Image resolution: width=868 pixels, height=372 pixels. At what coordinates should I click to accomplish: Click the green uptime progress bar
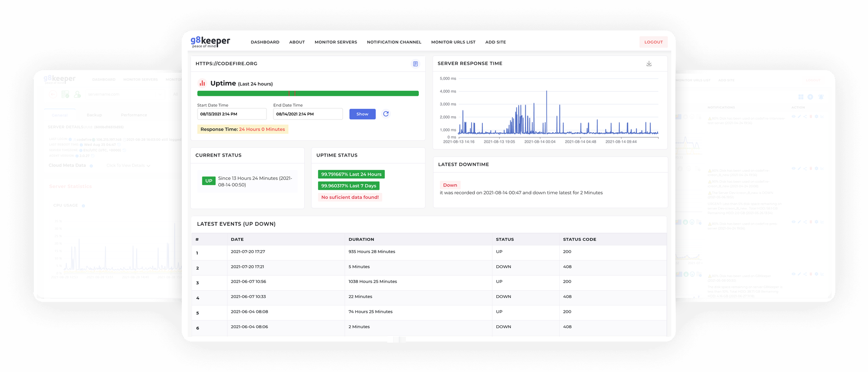pos(308,93)
